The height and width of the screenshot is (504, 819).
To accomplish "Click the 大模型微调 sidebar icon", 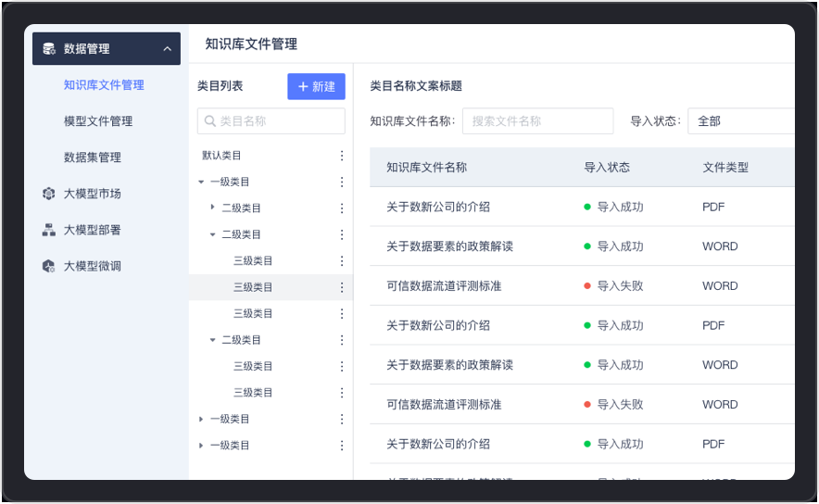I will [x=49, y=266].
